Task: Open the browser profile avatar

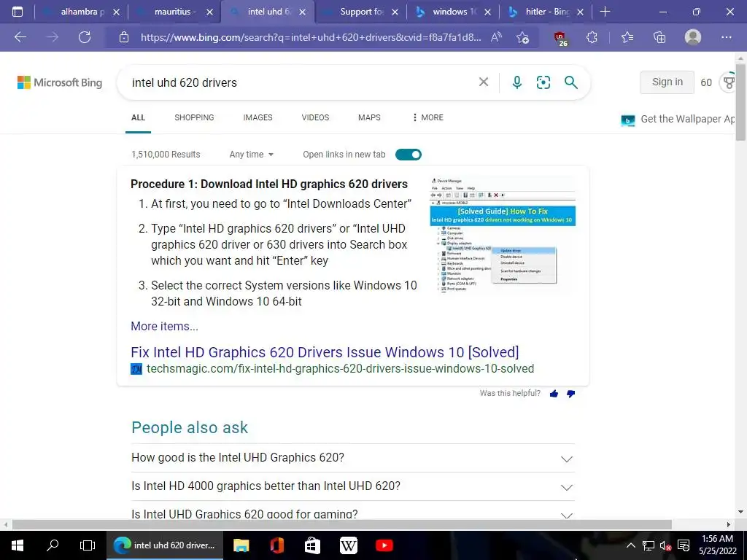Action: click(693, 37)
